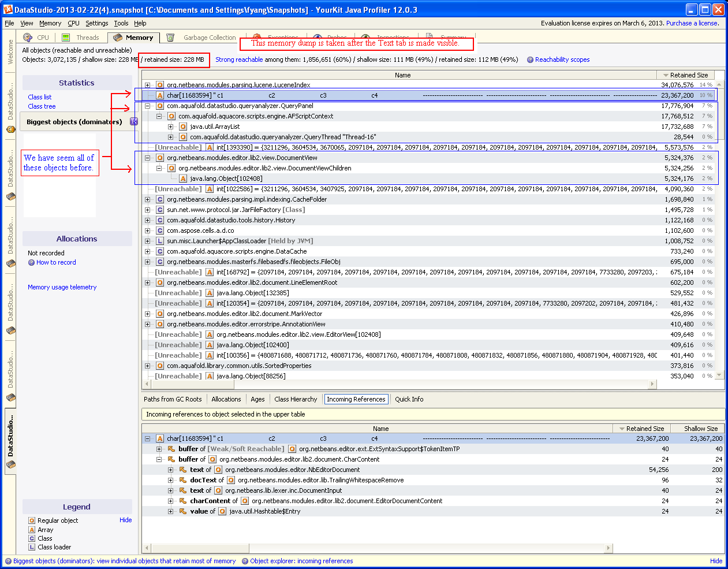The height and width of the screenshot is (569, 728).
Task: Open the Reachability scopes link
Action: pos(562,59)
